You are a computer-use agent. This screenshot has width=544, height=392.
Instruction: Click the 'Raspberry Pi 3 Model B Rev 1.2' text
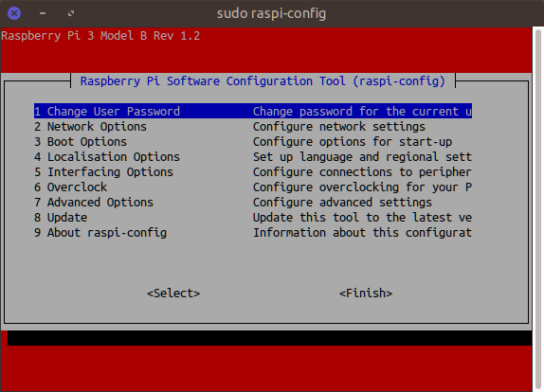(x=100, y=36)
